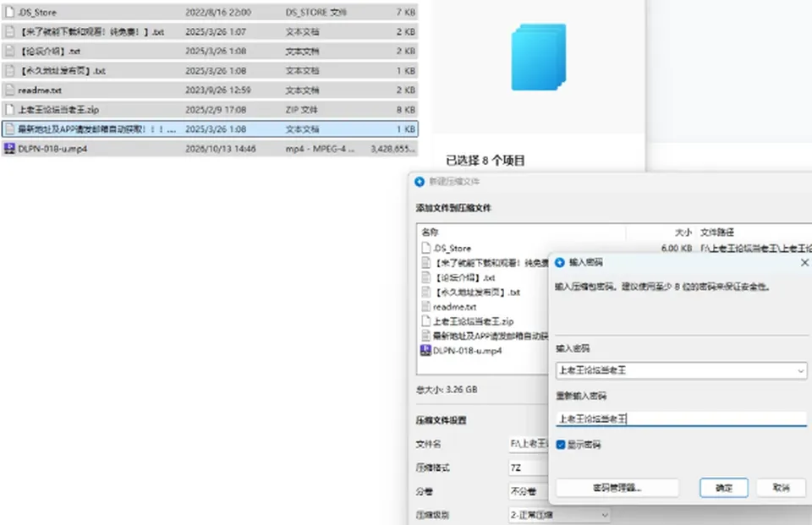Image resolution: width=812 pixels, height=525 pixels.
Task: Close the 输入密码 dialog with the X
Action: [x=804, y=263]
